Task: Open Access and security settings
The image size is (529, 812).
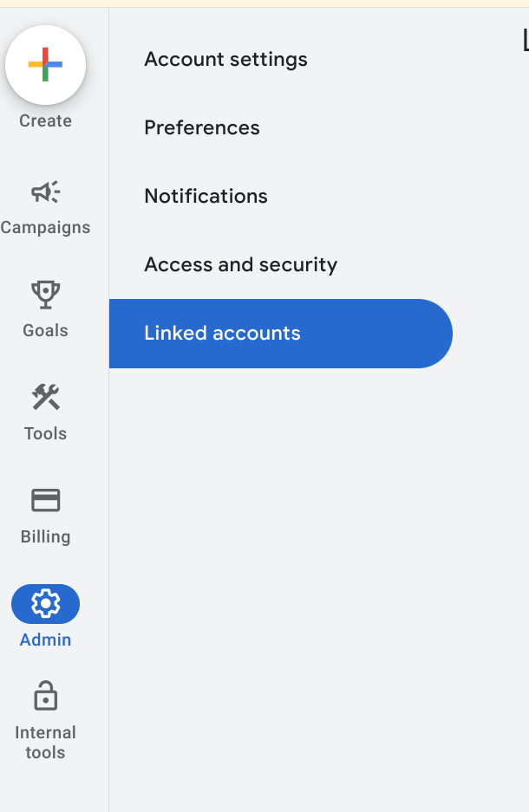Action: [x=240, y=264]
